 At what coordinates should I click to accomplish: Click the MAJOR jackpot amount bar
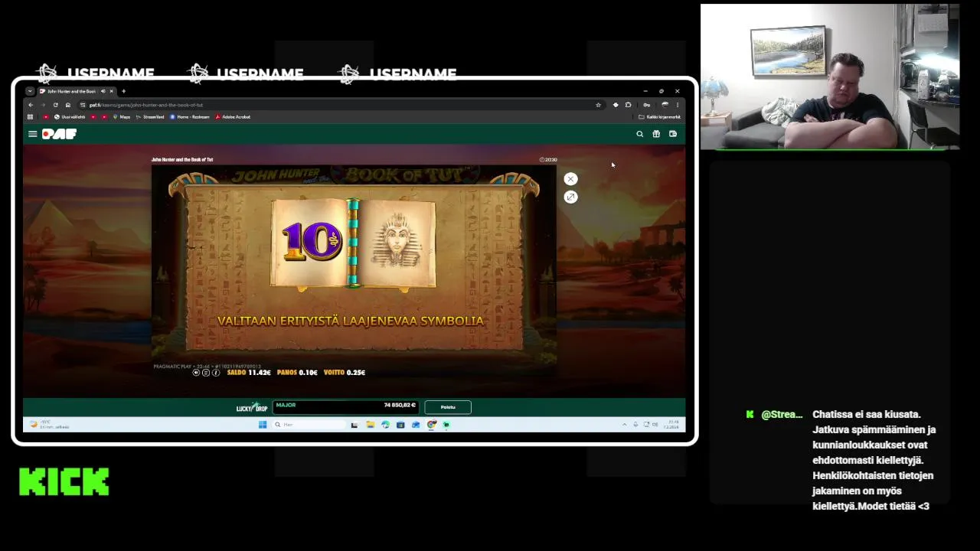[346, 407]
